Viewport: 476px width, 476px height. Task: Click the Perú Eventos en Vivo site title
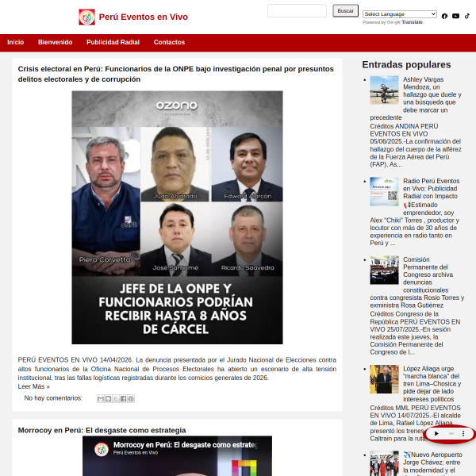[144, 17]
